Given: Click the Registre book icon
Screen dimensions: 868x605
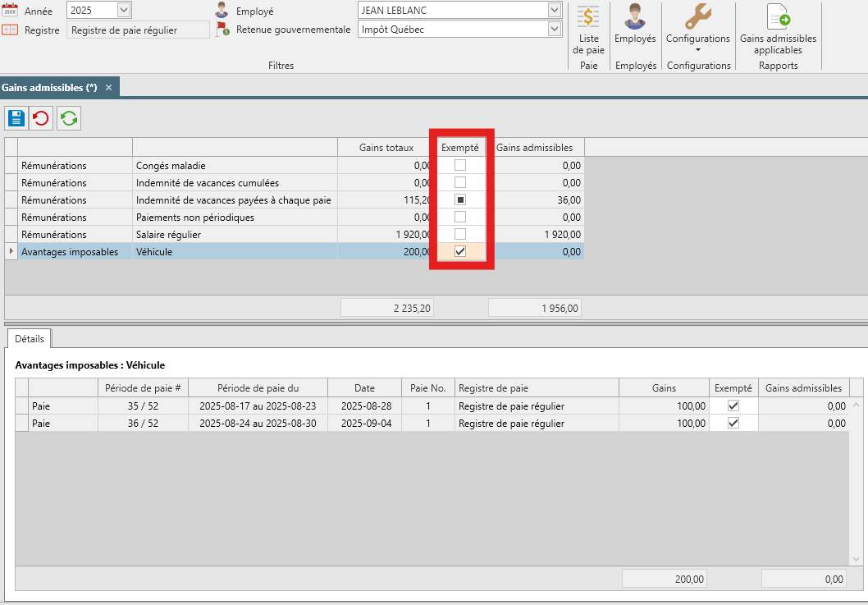Looking at the screenshot, I should coord(10,30).
